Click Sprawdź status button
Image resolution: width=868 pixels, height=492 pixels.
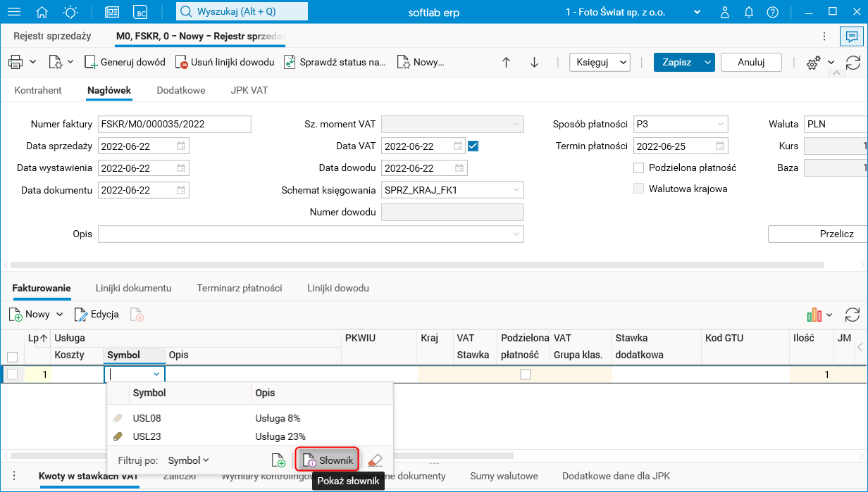(x=335, y=62)
